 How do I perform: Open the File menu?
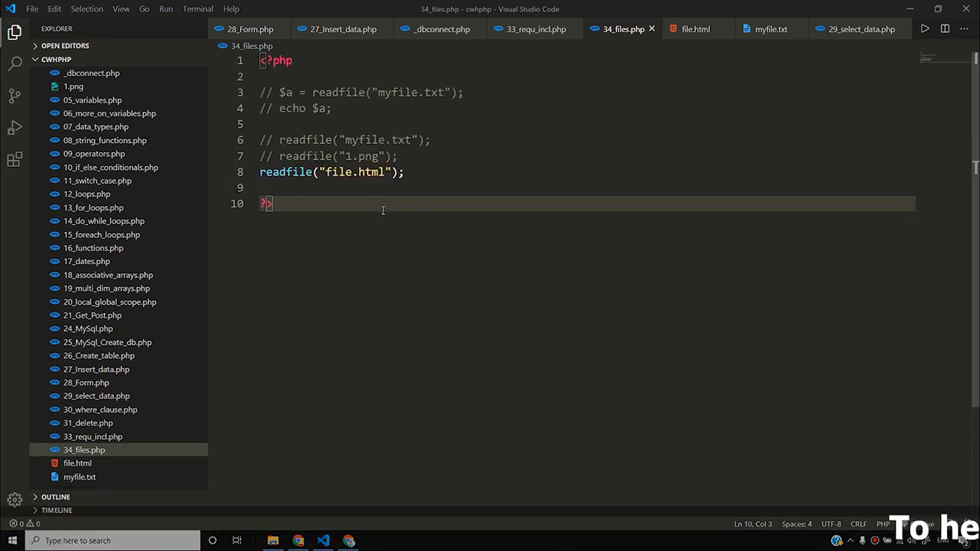click(x=32, y=9)
